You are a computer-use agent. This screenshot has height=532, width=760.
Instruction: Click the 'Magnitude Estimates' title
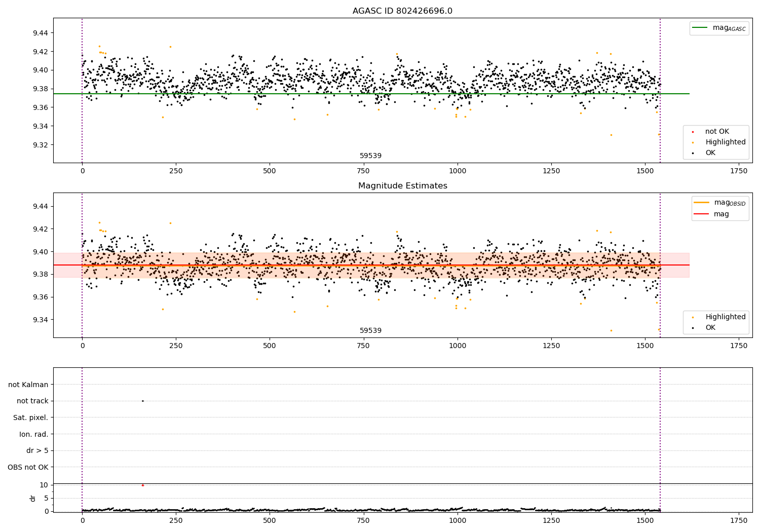[x=402, y=186]
